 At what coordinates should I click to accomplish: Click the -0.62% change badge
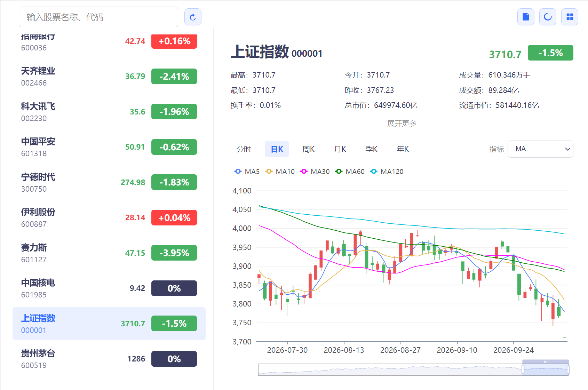coord(174,147)
